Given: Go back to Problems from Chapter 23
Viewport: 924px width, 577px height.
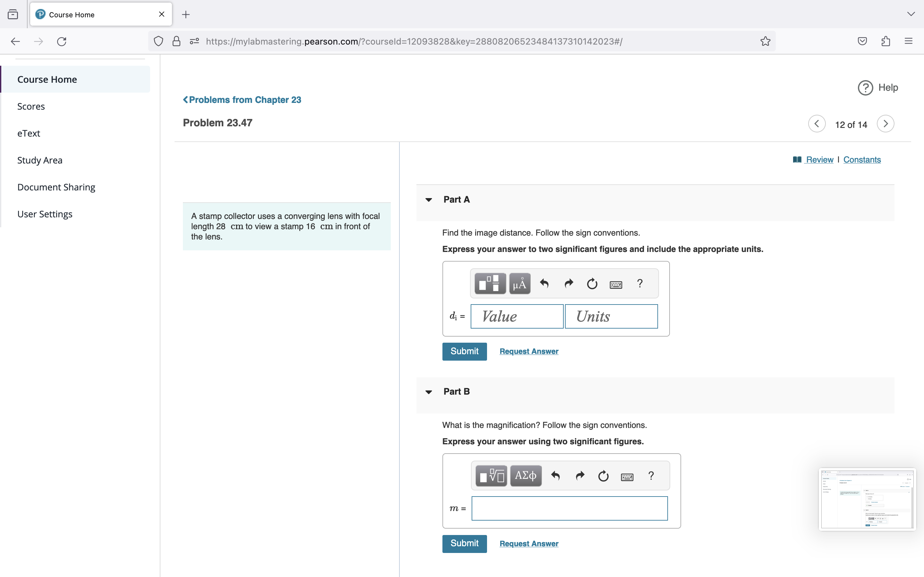Looking at the screenshot, I should click(x=242, y=100).
